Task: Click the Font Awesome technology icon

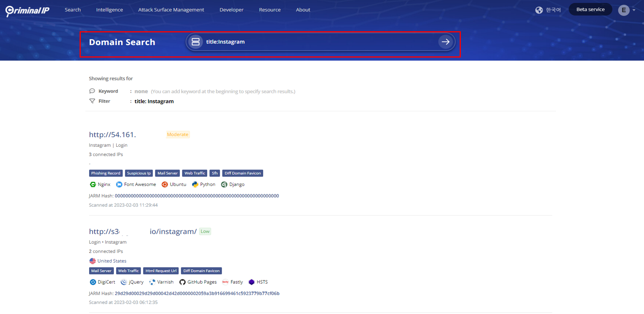Action: point(119,184)
